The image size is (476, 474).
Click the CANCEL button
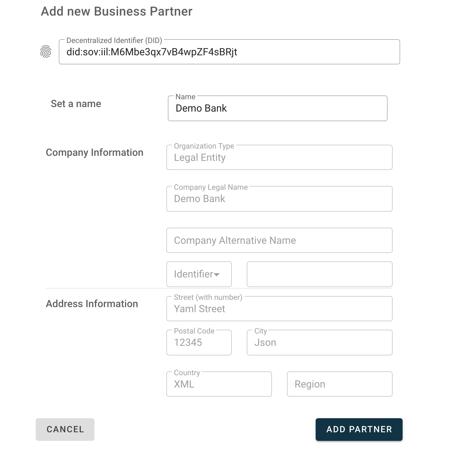click(65, 430)
